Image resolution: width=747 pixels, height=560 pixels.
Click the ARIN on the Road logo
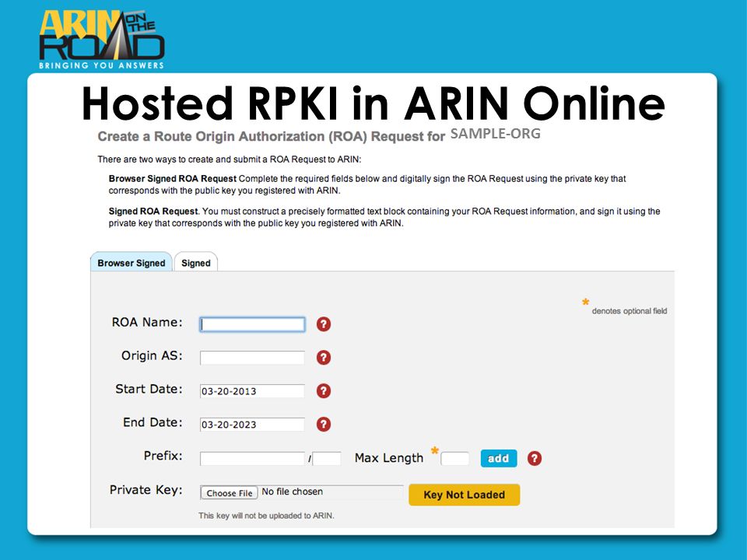[x=101, y=39]
